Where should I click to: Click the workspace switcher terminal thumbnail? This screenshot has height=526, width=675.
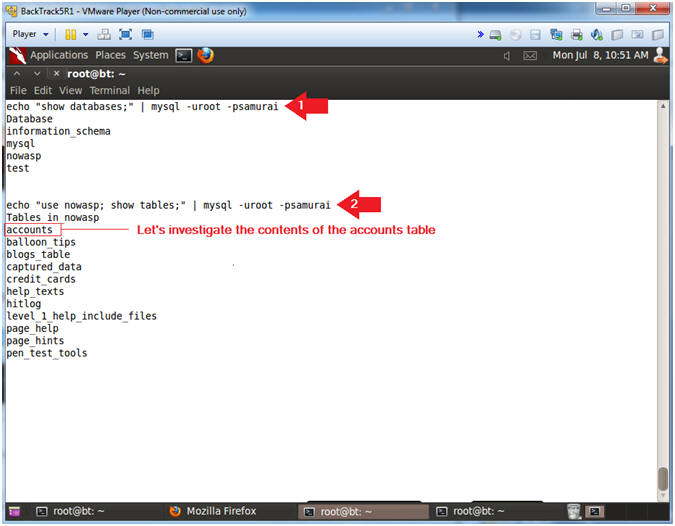(x=595, y=511)
